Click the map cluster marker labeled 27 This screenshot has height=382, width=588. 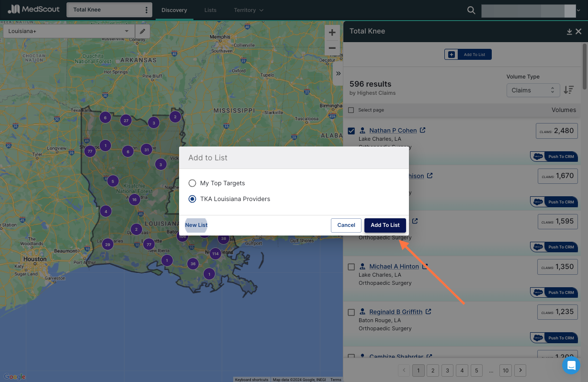[126, 120]
